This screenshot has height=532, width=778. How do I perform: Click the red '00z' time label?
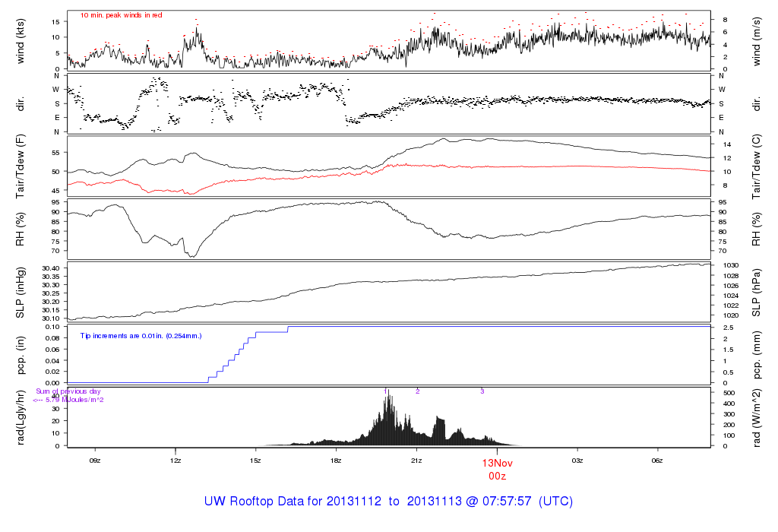pos(497,476)
